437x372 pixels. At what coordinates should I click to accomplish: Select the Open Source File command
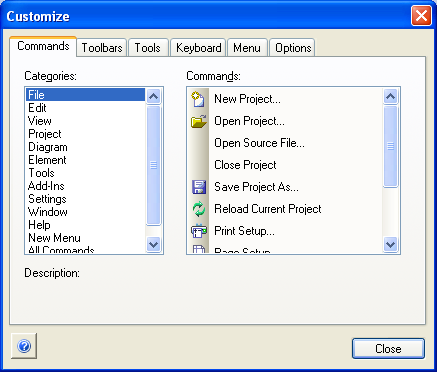[259, 143]
